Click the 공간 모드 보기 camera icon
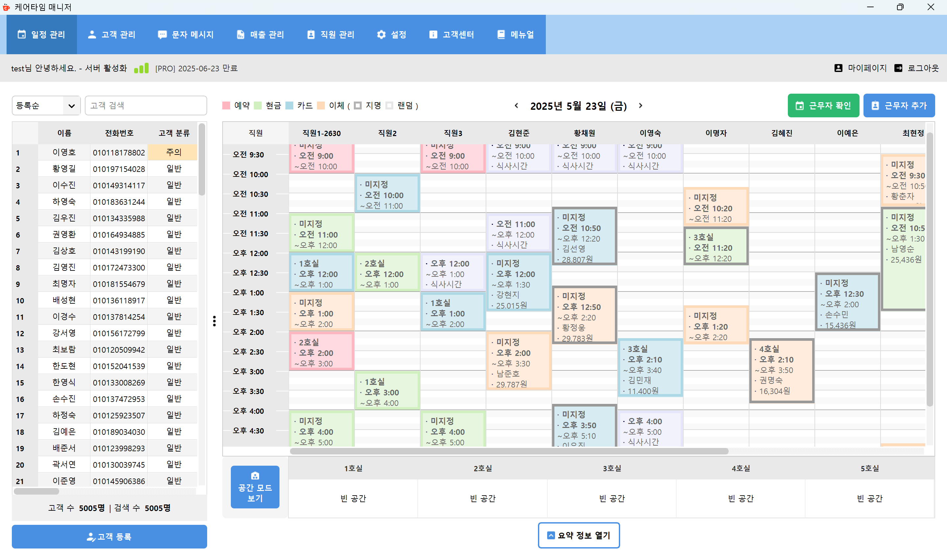Image resolution: width=947 pixels, height=560 pixels. (255, 476)
